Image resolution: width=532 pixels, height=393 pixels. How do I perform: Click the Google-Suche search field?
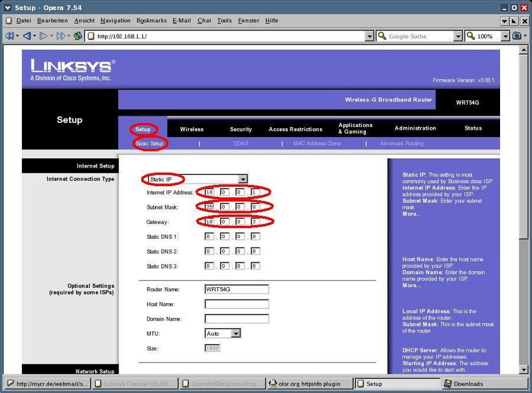click(x=421, y=36)
